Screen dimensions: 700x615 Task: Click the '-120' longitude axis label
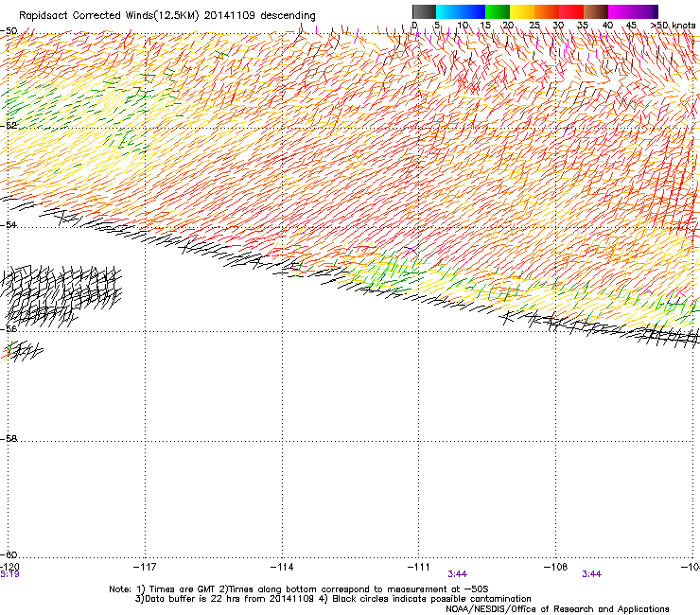(9, 567)
